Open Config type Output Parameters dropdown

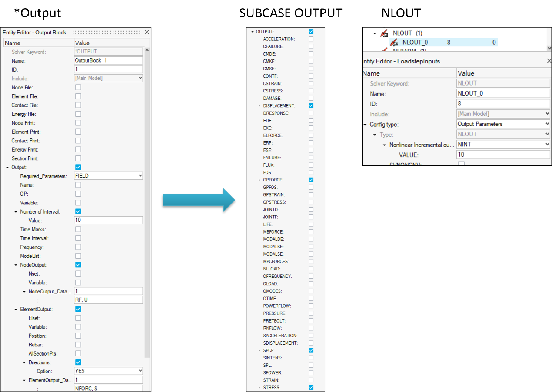547,124
